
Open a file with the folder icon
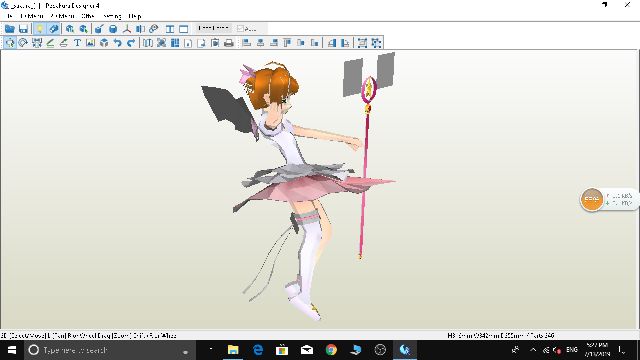point(10,29)
